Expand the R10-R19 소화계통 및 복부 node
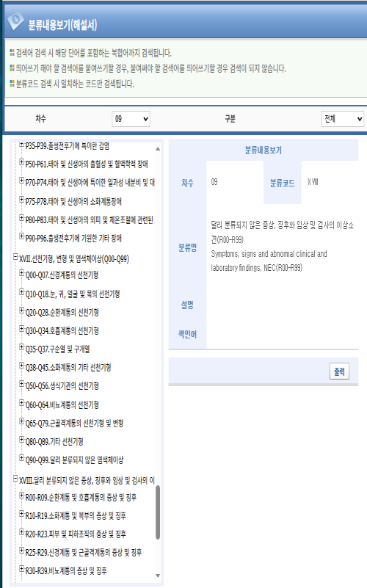 22,513
